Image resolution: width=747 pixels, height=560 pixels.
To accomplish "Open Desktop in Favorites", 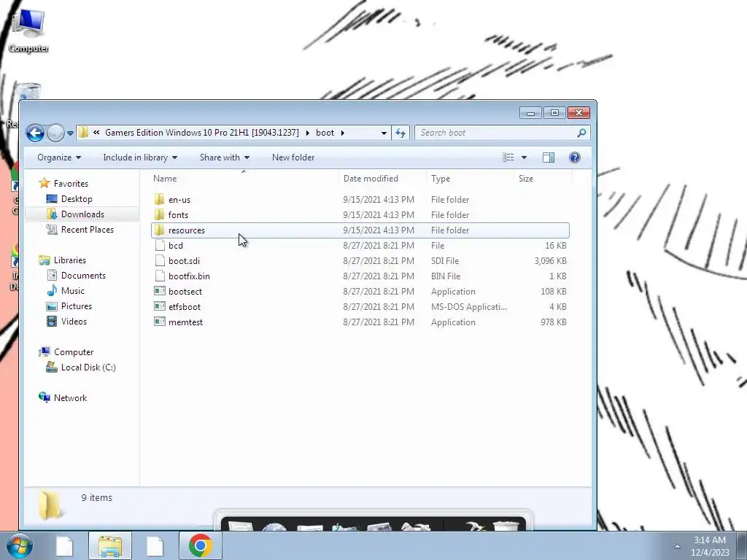I will tap(69, 199).
